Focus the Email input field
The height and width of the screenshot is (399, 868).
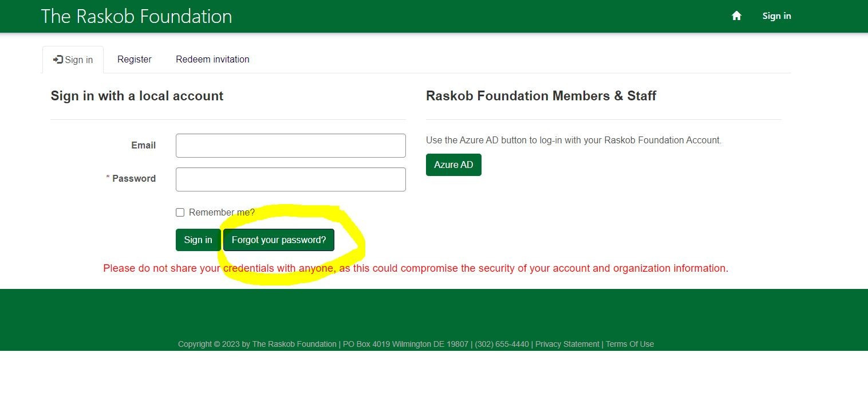tap(290, 146)
